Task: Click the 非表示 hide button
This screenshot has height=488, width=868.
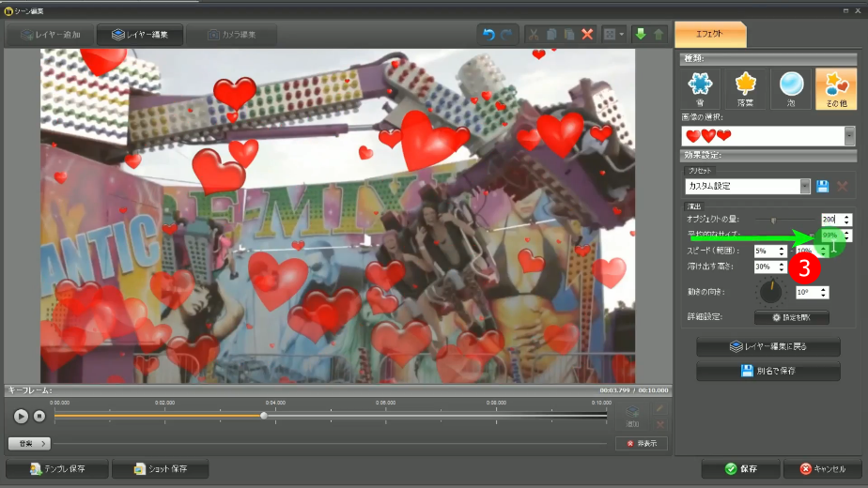Action: point(642,443)
